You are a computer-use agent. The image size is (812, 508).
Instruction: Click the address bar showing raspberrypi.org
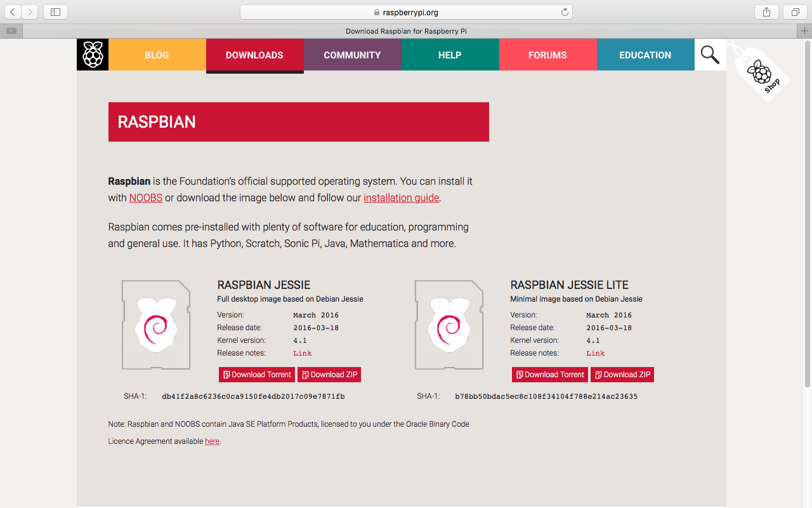point(406,12)
